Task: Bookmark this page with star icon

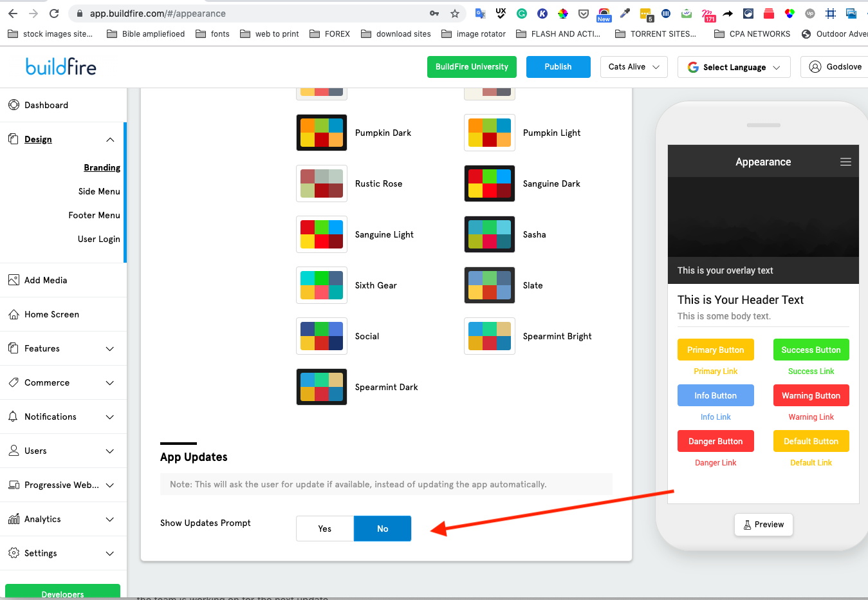Action: click(x=455, y=14)
